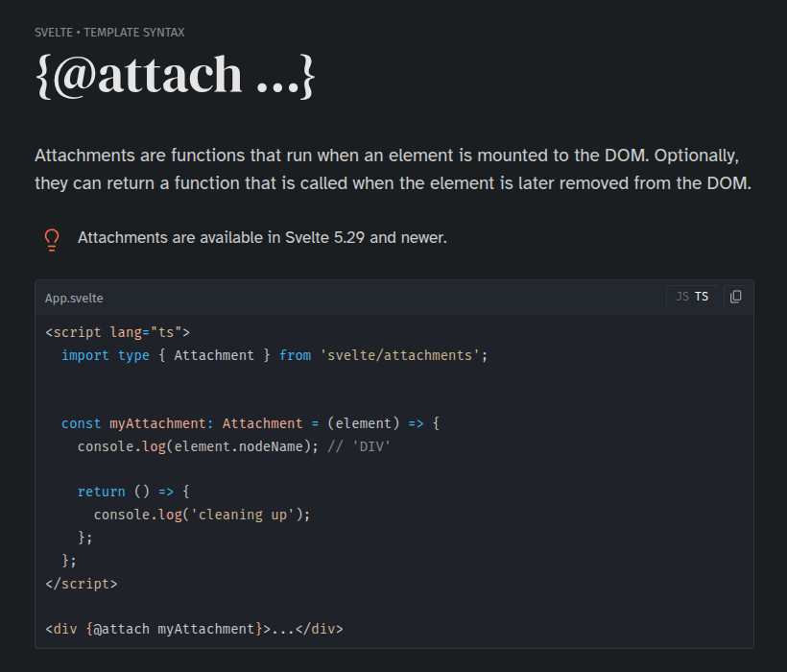The width and height of the screenshot is (787, 672).
Task: Click the 'import type' keywords in code
Action: tap(106, 355)
